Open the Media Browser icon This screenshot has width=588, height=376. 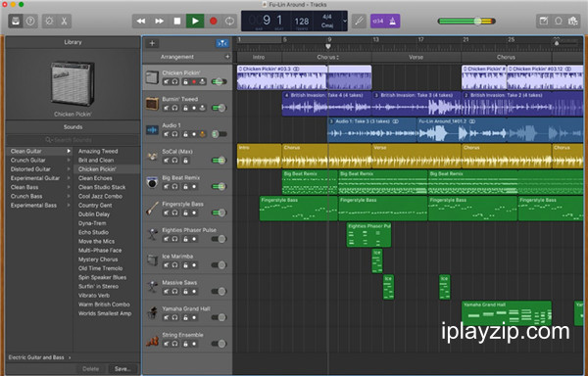(x=573, y=21)
